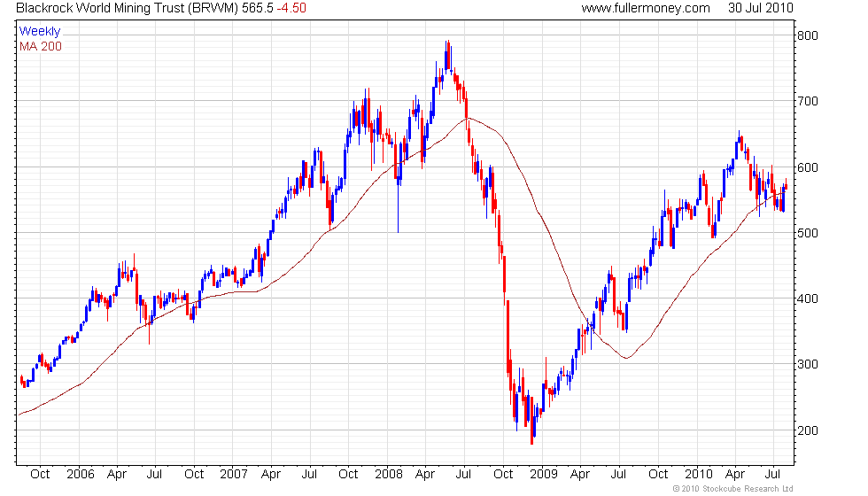The height and width of the screenshot is (496, 868).
Task: Click the lowest candle below 200 in late 2008
Action: pyautogui.click(x=532, y=422)
